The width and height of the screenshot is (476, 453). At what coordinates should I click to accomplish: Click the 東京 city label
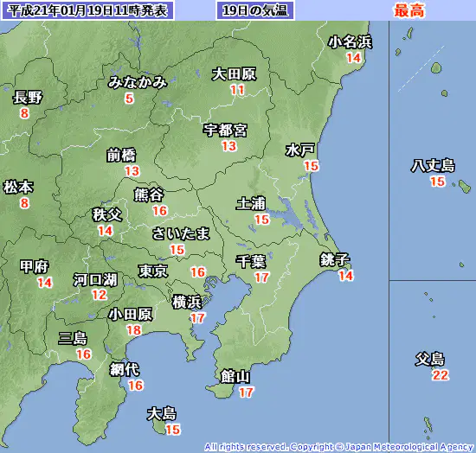[153, 271]
